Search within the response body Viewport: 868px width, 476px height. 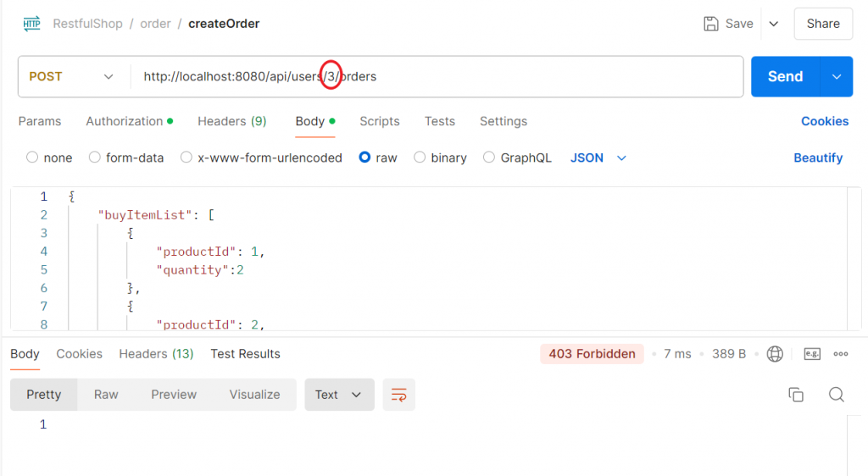point(836,395)
